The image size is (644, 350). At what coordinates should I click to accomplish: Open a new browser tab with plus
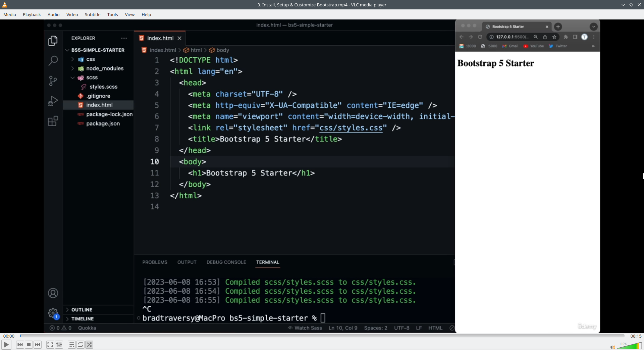(558, 27)
